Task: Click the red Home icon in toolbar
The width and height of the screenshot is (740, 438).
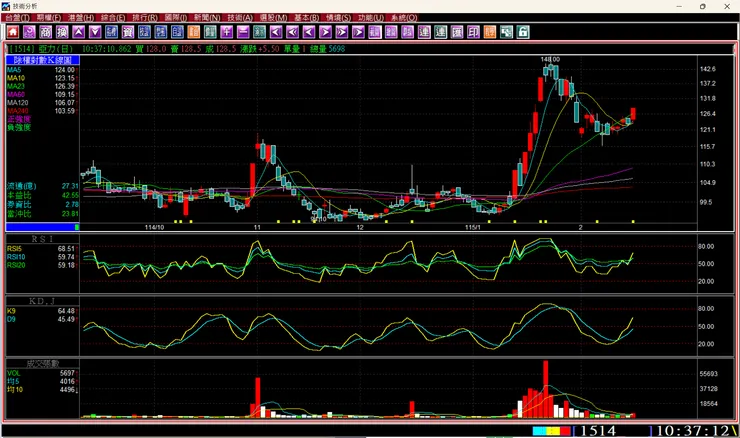Action: (x=12, y=32)
